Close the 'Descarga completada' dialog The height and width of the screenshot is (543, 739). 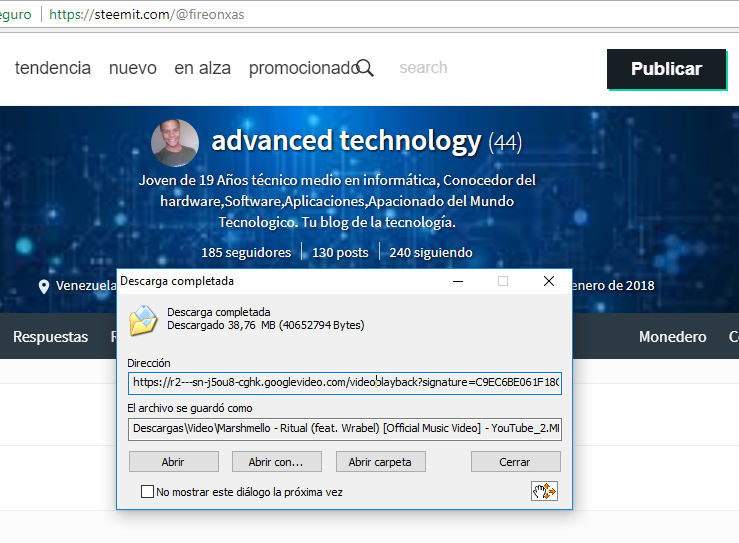549,281
